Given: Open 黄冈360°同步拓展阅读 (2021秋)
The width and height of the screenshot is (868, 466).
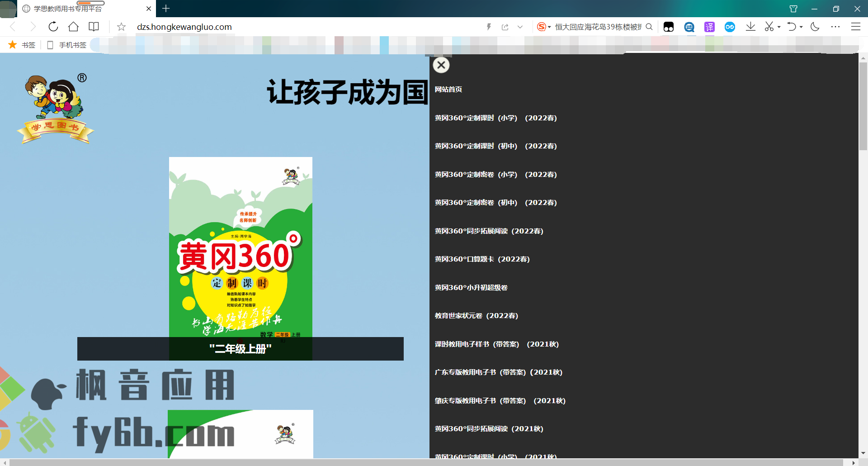Looking at the screenshot, I should (x=489, y=429).
